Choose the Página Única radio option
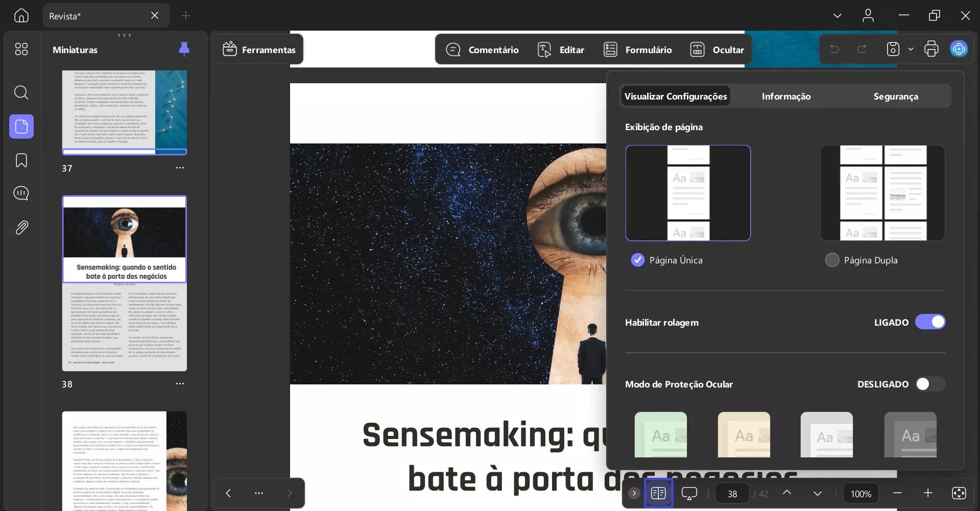This screenshot has width=980, height=511. [x=638, y=260]
